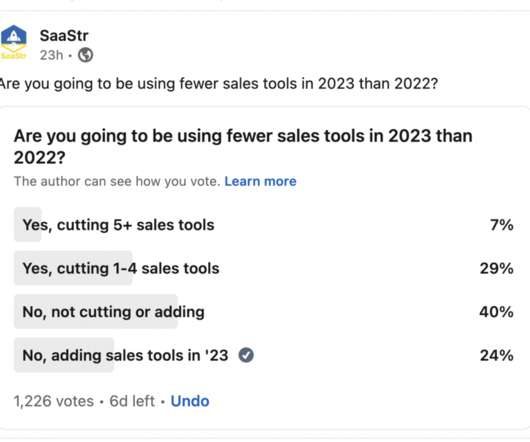Open the SaaStr author name link
Image resolution: width=530 pixels, height=442 pixels.
pos(64,35)
